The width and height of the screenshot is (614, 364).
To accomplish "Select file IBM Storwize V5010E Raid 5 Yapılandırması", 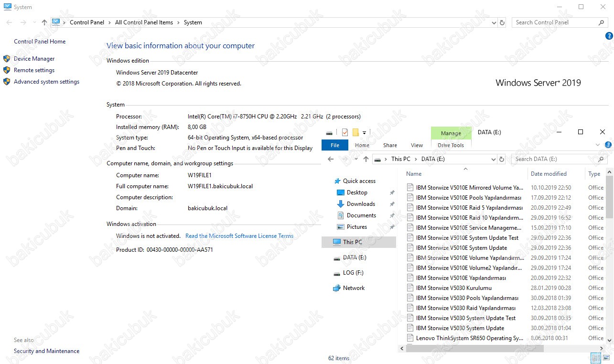I will pos(469,208).
